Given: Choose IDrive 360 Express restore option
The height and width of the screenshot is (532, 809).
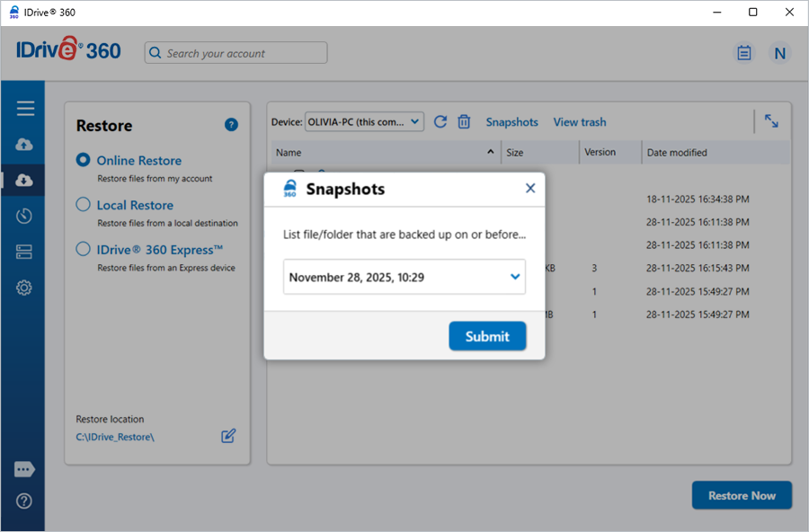Looking at the screenshot, I should click(84, 250).
